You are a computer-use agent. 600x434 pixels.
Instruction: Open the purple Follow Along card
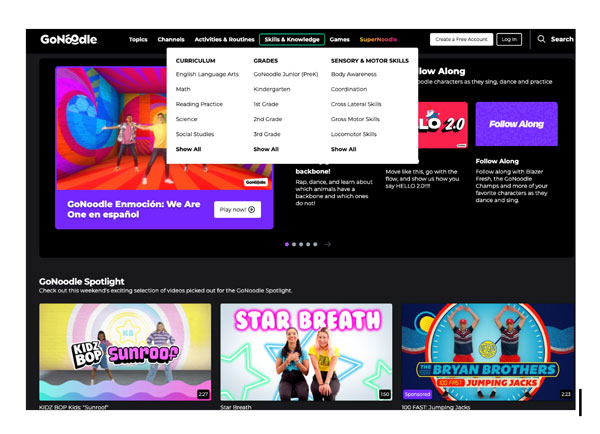[x=516, y=124]
